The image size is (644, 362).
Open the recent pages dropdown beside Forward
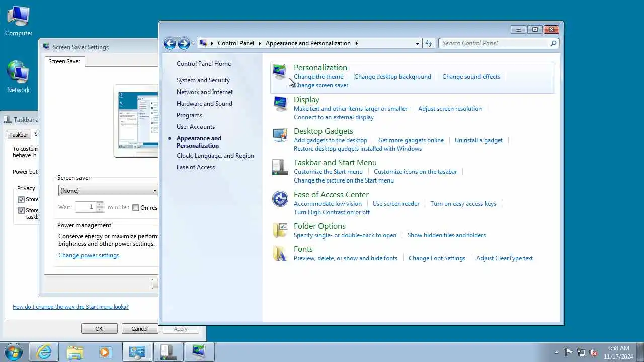[x=194, y=43]
